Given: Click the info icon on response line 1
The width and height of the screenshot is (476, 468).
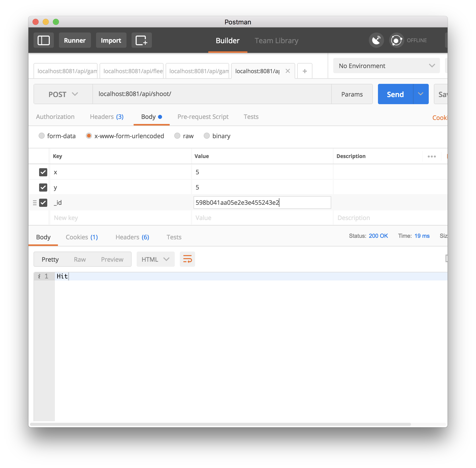Looking at the screenshot, I should [39, 276].
